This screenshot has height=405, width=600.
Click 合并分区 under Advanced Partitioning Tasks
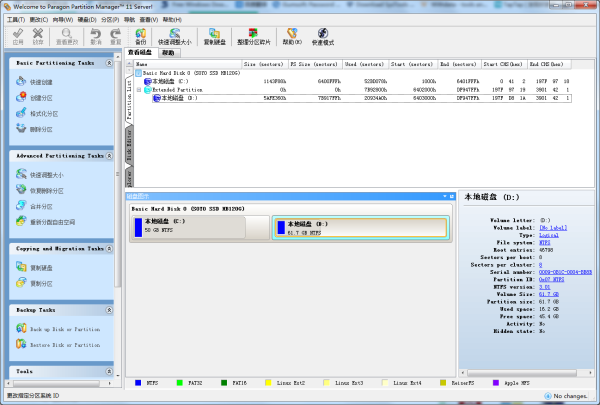(x=42, y=206)
